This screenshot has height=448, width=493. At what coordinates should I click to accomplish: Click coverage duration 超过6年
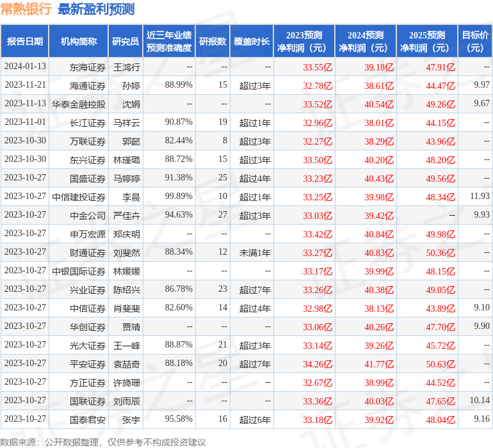[x=255, y=419]
